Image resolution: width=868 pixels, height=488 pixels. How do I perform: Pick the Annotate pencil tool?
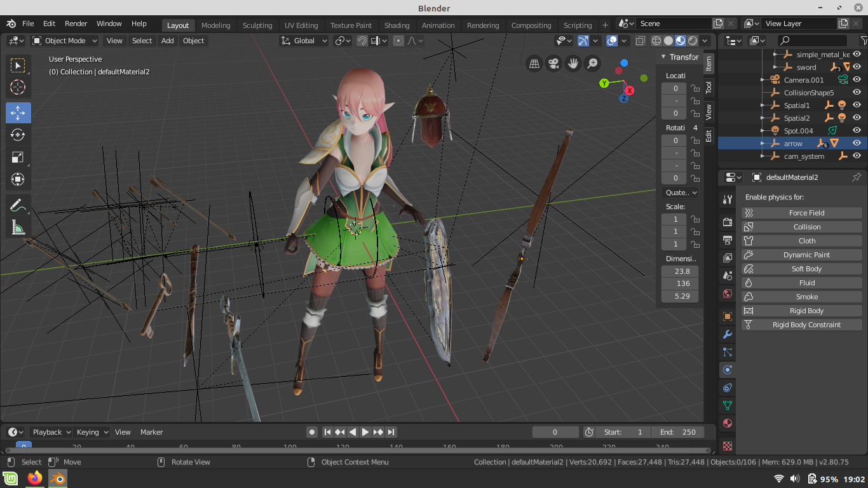tap(18, 205)
